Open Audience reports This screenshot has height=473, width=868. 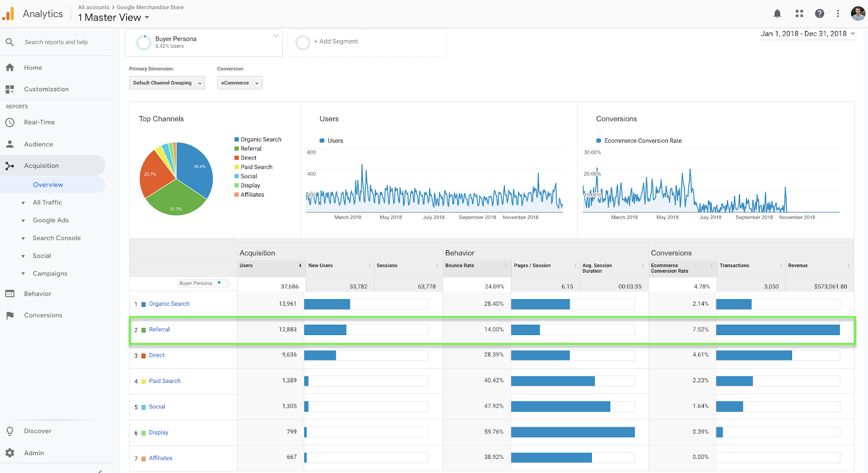click(39, 144)
